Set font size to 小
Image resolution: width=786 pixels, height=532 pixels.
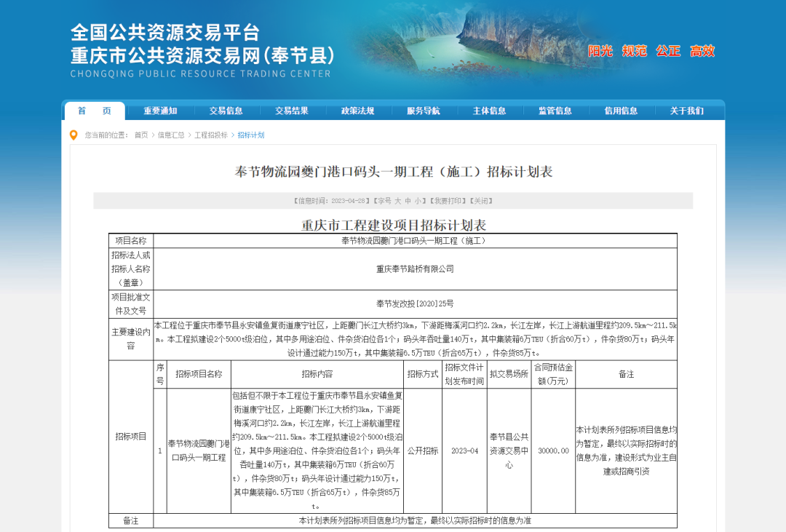pos(418,201)
